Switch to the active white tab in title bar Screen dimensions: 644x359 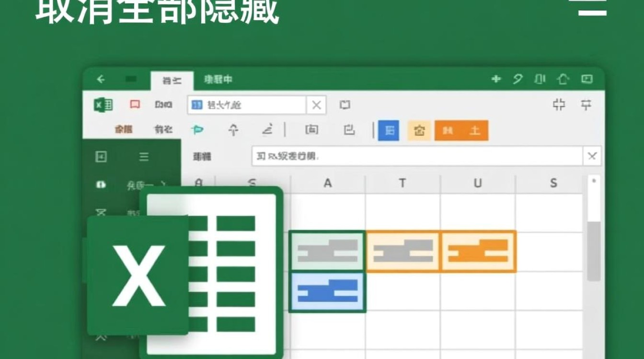pos(172,80)
